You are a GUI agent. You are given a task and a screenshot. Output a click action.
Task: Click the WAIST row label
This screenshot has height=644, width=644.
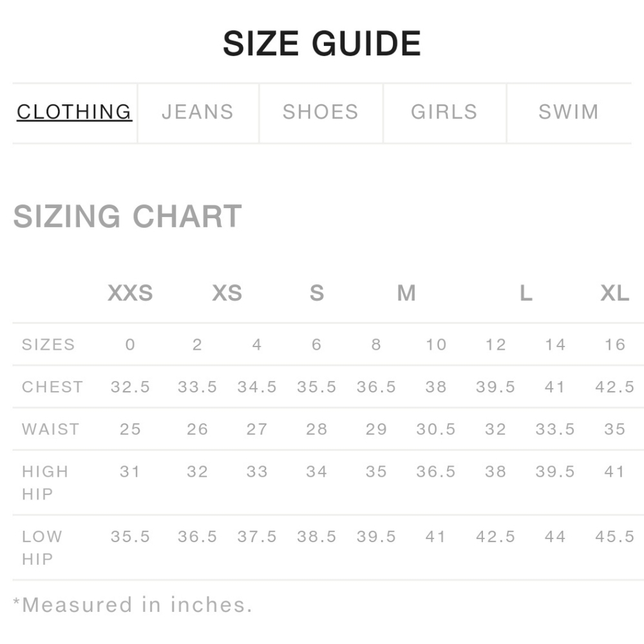pyautogui.click(x=51, y=430)
